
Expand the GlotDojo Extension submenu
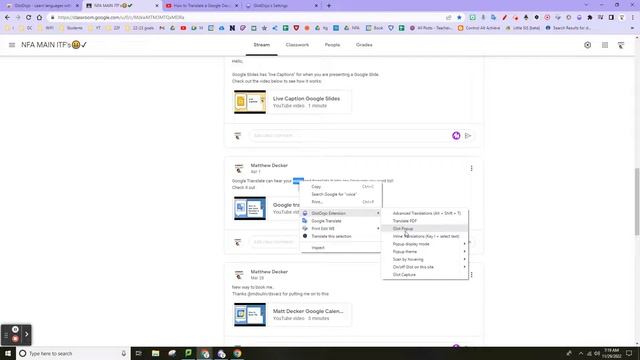click(341, 213)
